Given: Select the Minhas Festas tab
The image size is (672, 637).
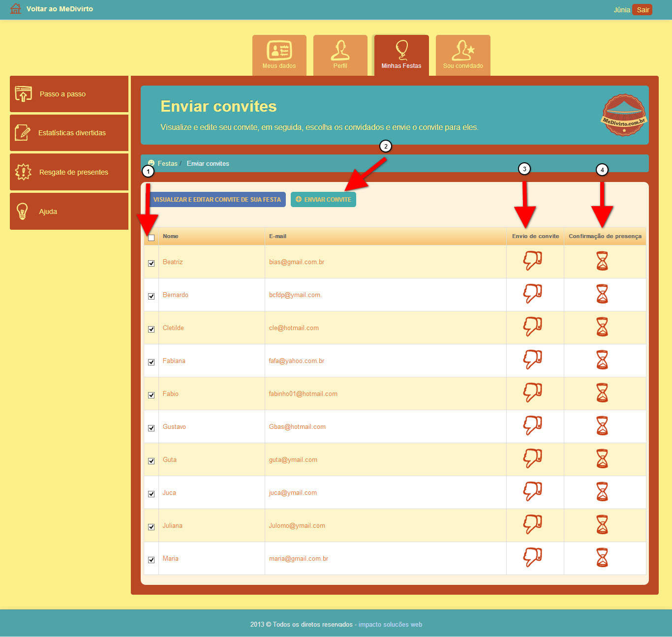Looking at the screenshot, I should coord(401,55).
